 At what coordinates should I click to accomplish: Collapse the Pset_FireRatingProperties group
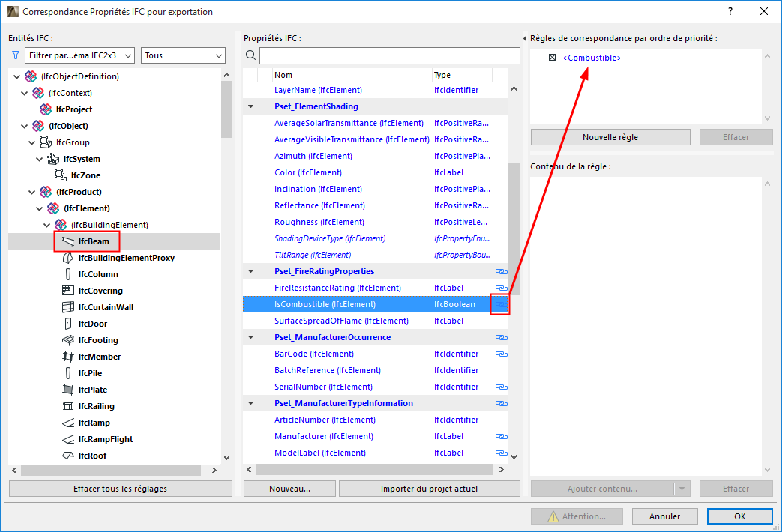251,271
